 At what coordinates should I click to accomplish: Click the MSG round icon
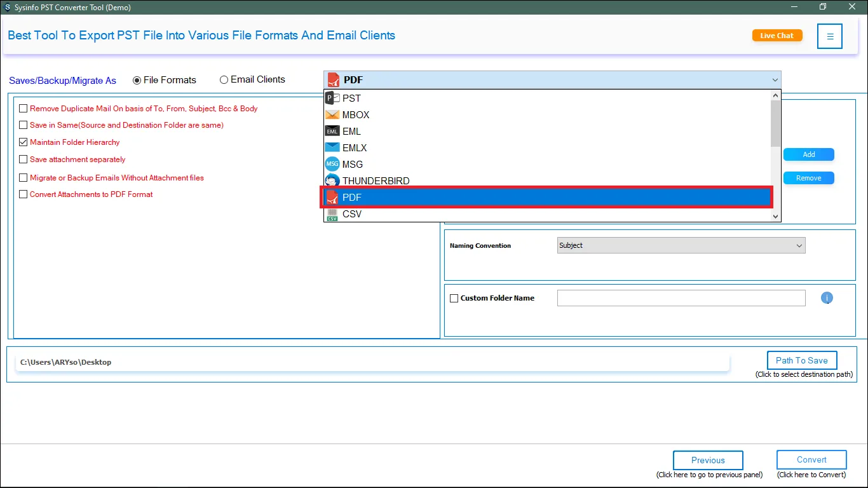[x=332, y=165]
